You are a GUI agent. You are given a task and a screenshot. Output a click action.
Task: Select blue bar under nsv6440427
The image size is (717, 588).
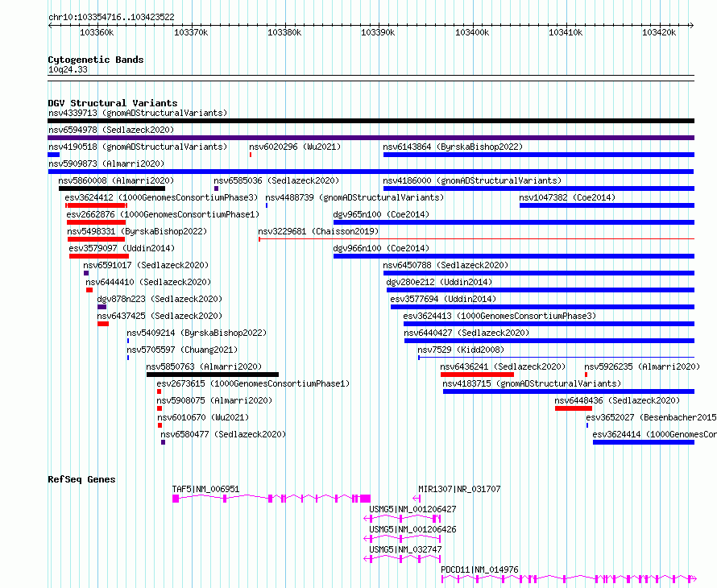[x=549, y=341]
